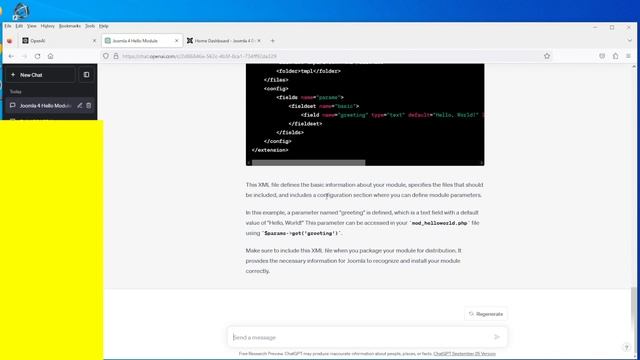Click the Regenerate button
Viewport: 640px width, 360px height.
pyautogui.click(x=486, y=314)
